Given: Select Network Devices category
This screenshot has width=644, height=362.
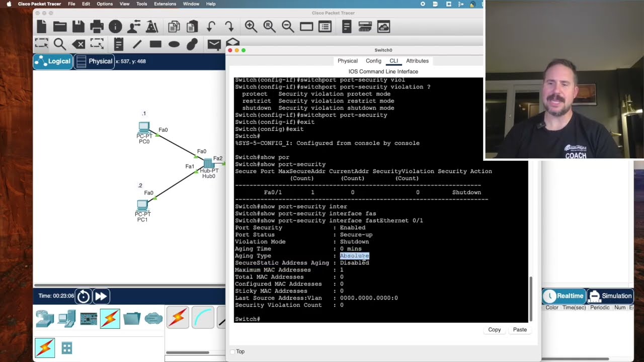Looking at the screenshot, I should (x=45, y=318).
